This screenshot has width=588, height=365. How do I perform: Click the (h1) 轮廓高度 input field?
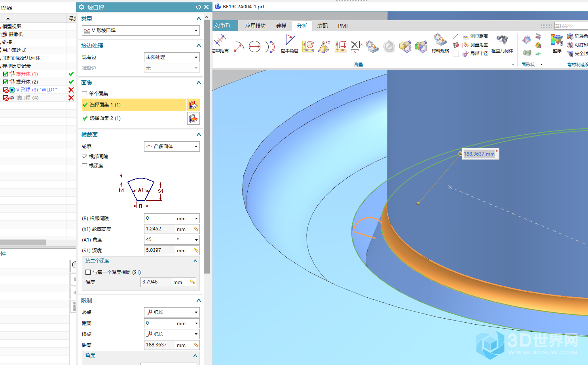[160, 229]
